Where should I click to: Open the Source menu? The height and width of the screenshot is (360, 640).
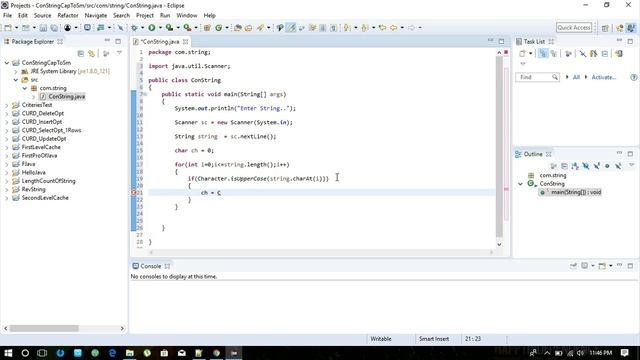[42, 16]
